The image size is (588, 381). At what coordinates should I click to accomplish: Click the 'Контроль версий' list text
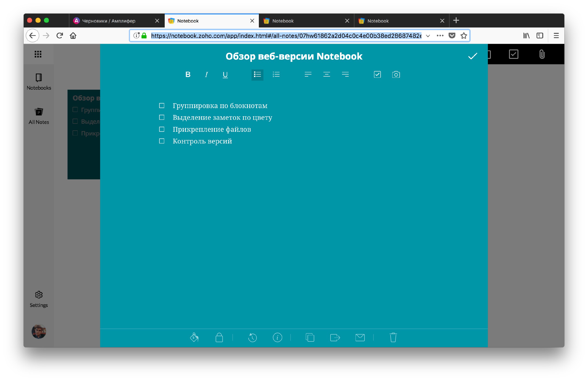pos(202,141)
